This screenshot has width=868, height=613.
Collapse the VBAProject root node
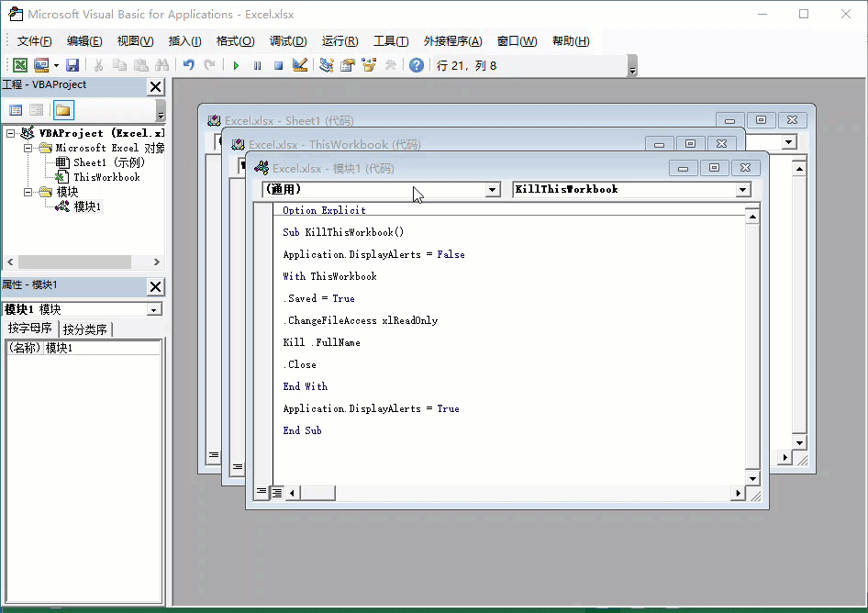coord(10,133)
